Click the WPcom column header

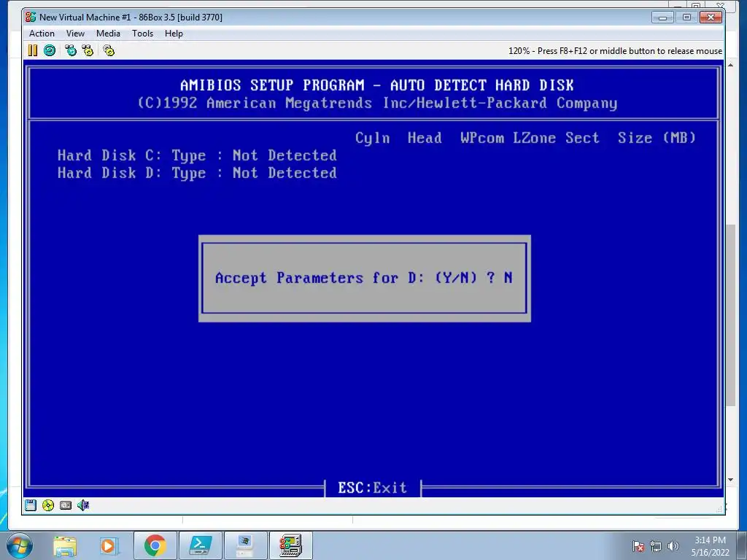click(x=482, y=138)
